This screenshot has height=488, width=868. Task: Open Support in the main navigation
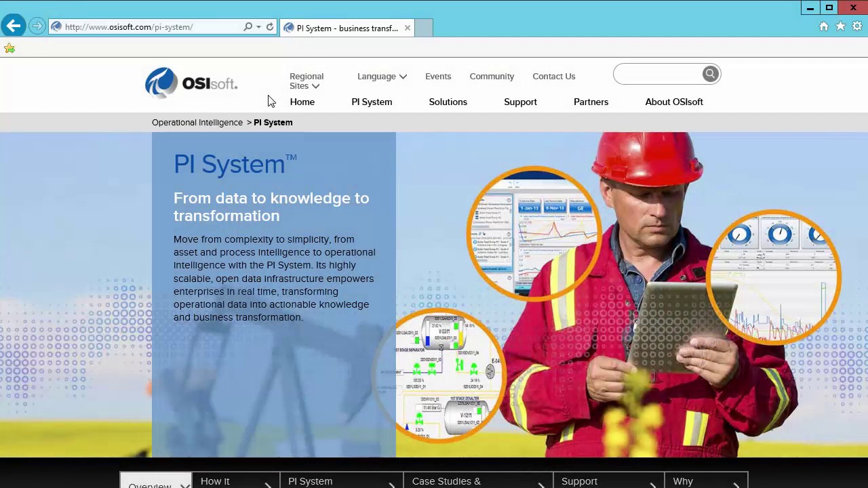(520, 102)
